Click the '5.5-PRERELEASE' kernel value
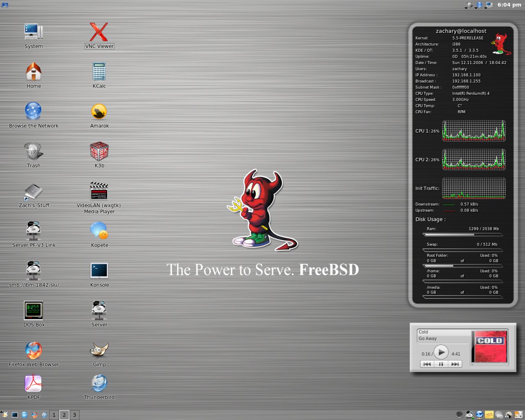This screenshot has height=420, width=525. pos(468,38)
